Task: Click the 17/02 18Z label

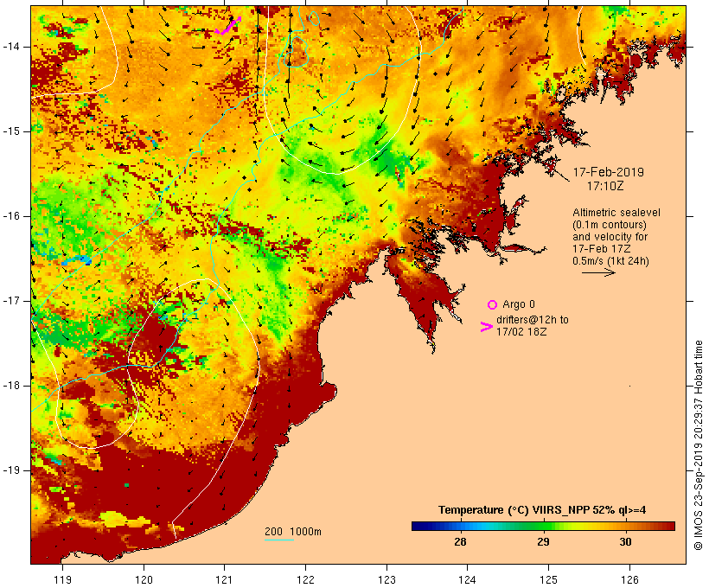Action: click(x=521, y=331)
